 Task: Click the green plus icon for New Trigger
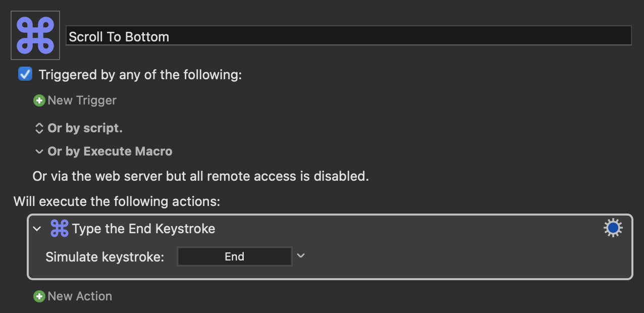(39, 100)
